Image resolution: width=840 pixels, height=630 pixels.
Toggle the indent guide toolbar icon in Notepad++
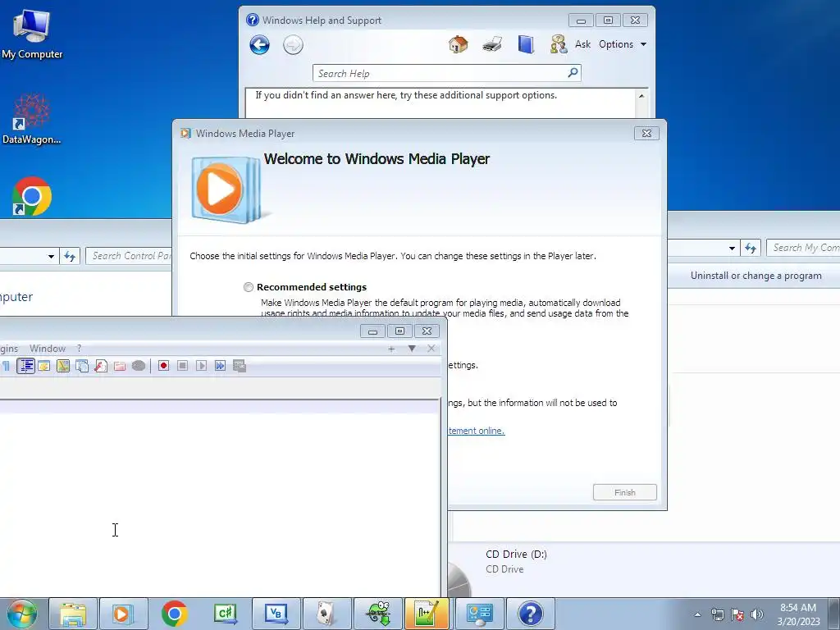point(25,366)
